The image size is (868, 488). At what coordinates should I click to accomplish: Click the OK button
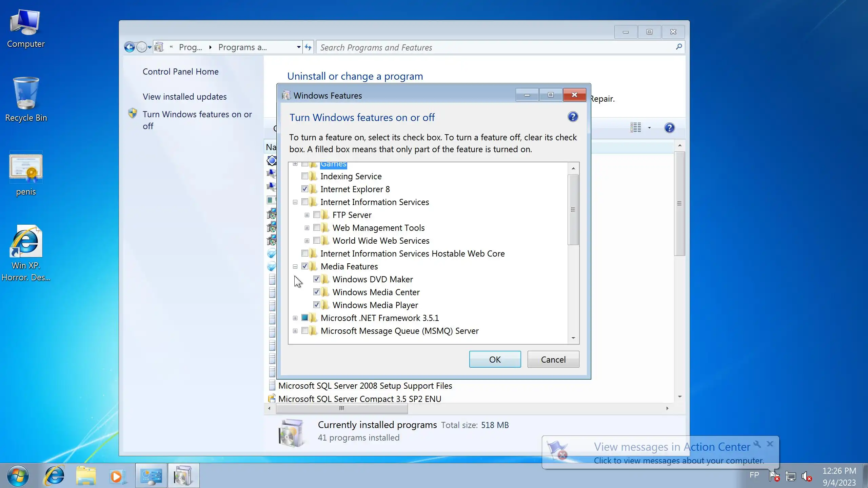pyautogui.click(x=495, y=359)
